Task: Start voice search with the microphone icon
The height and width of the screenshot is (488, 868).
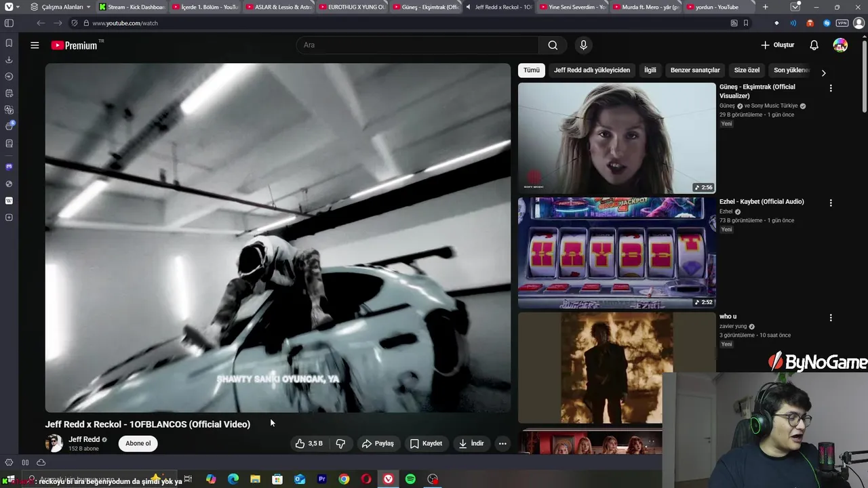Action: [583, 45]
